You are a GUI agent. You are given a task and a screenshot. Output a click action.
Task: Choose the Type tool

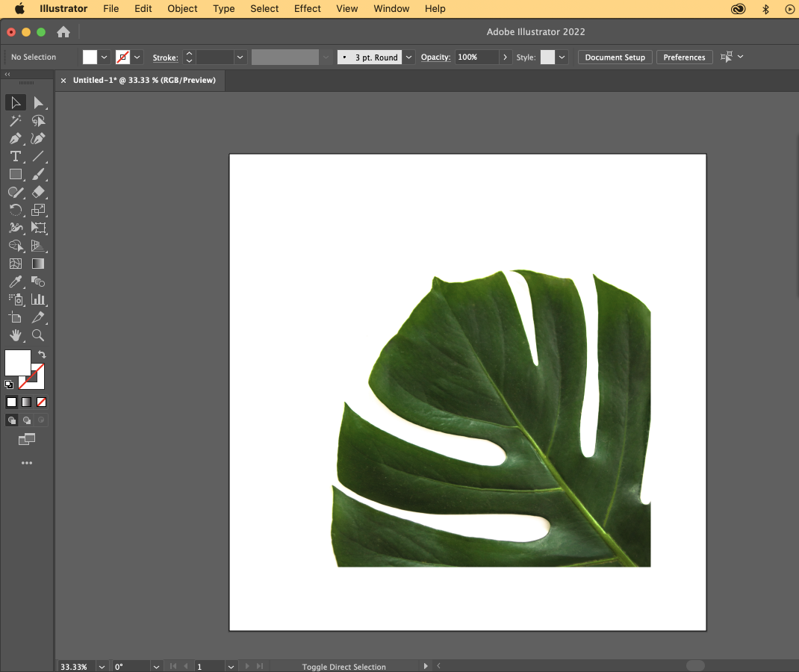[16, 156]
